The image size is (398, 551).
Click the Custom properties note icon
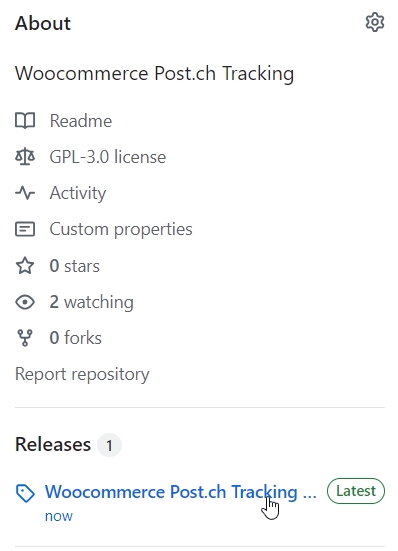[x=25, y=229]
